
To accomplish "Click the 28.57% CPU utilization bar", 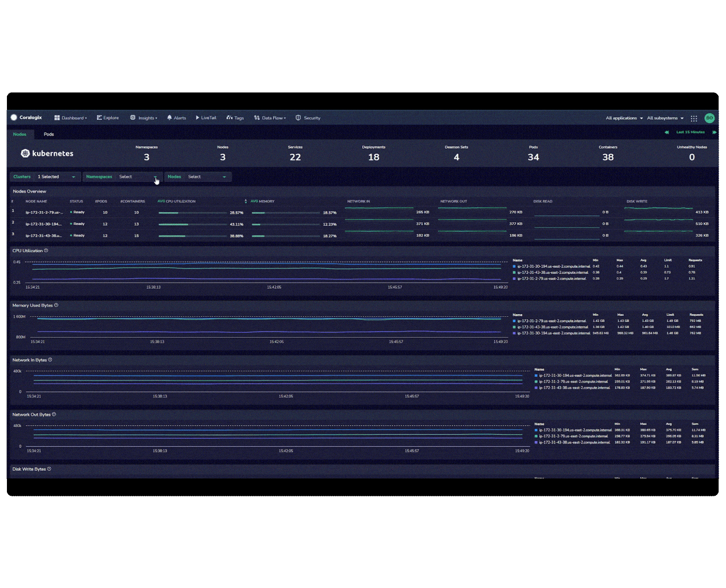I will tap(193, 213).
